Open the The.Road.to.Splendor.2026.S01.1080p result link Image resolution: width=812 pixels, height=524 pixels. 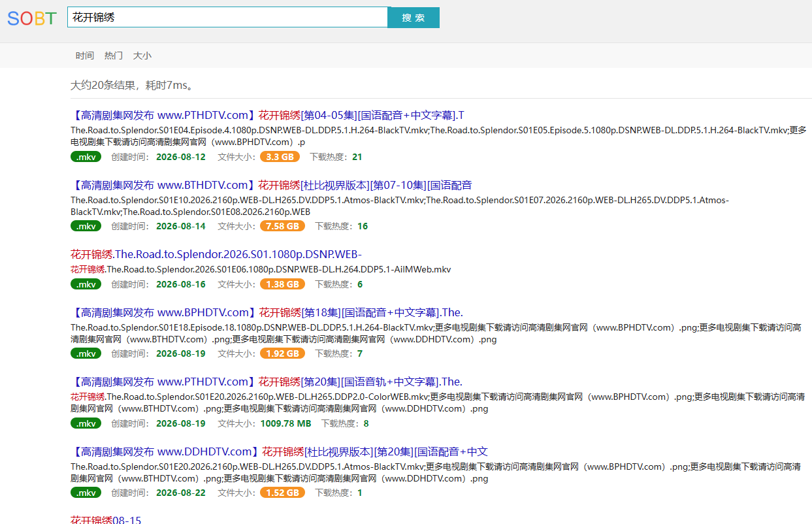click(x=216, y=254)
